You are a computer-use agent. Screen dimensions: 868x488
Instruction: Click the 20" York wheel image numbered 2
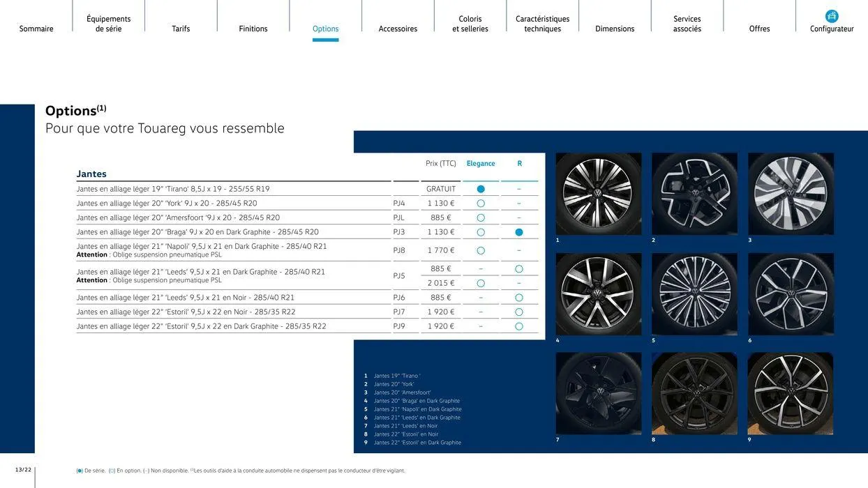pyautogui.click(x=694, y=194)
